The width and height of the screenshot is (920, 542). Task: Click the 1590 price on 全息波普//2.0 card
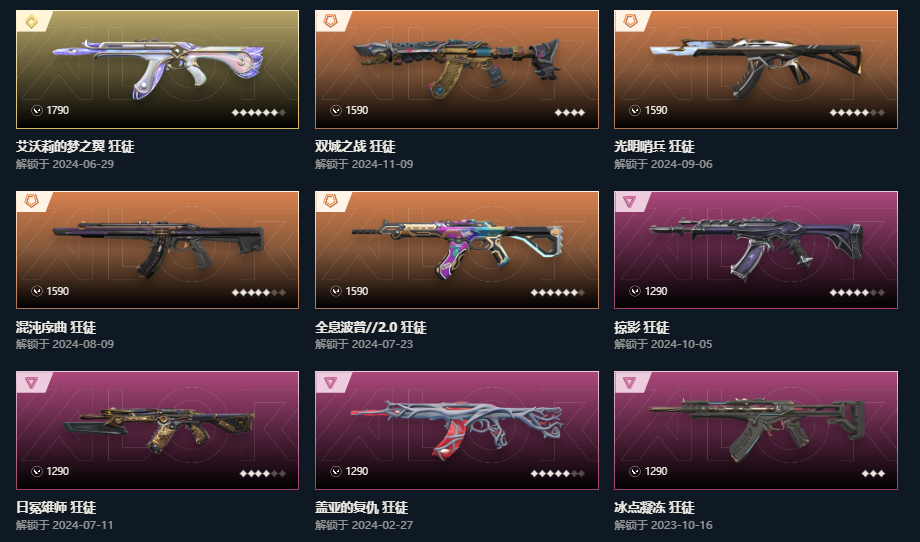[x=357, y=291]
